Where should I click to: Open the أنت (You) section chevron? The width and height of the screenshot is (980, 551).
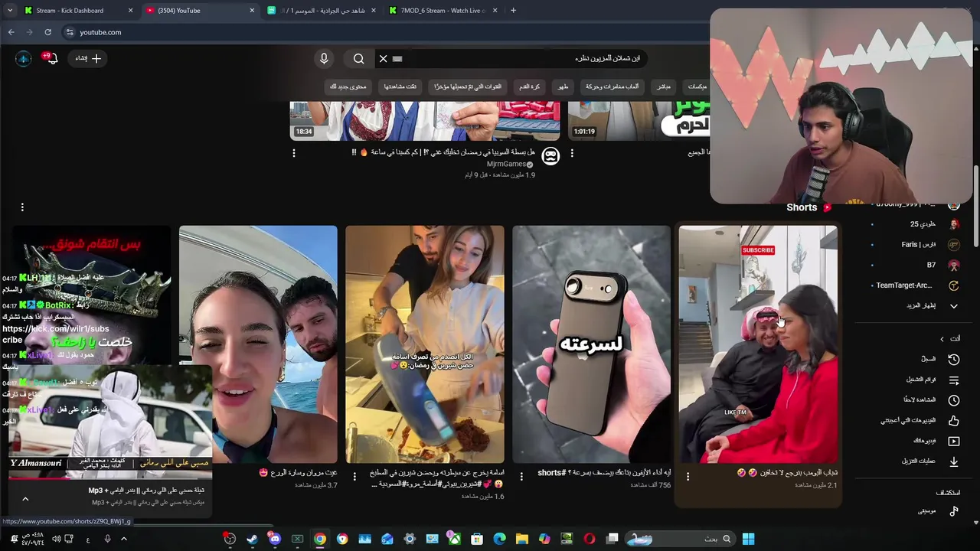click(942, 339)
